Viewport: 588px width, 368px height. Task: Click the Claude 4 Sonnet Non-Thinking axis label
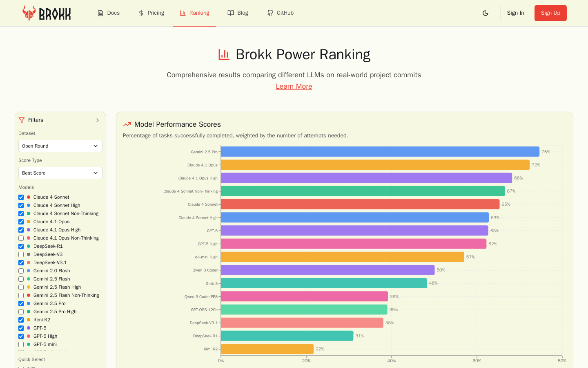(x=191, y=191)
